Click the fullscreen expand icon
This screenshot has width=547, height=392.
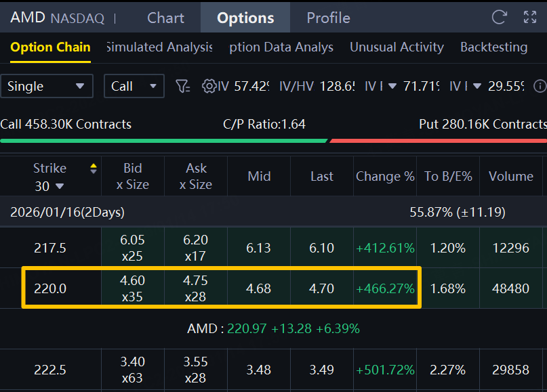pos(530,18)
